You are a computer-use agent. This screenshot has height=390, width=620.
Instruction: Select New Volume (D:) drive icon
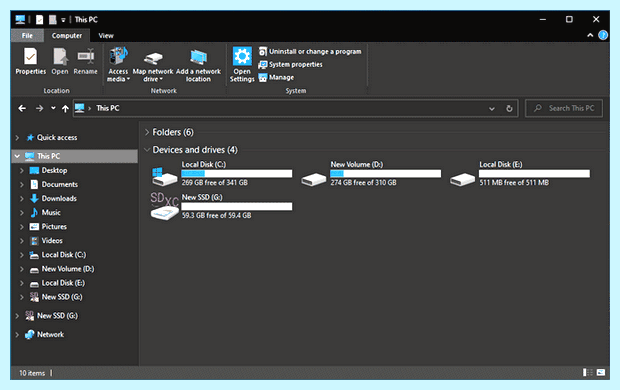313,179
